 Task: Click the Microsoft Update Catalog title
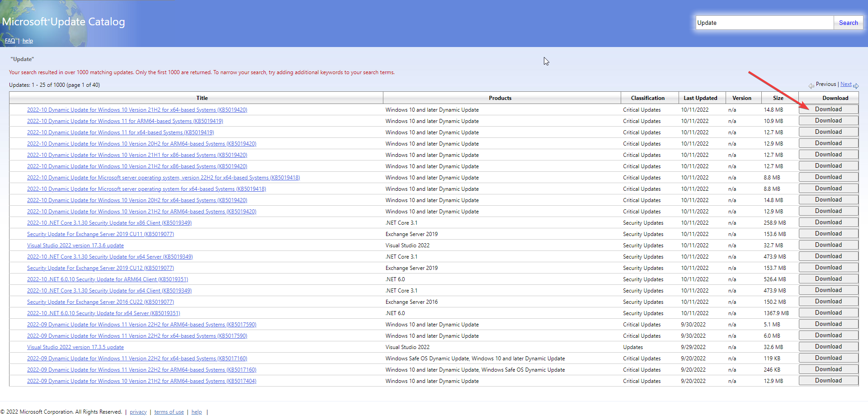[x=63, y=22]
